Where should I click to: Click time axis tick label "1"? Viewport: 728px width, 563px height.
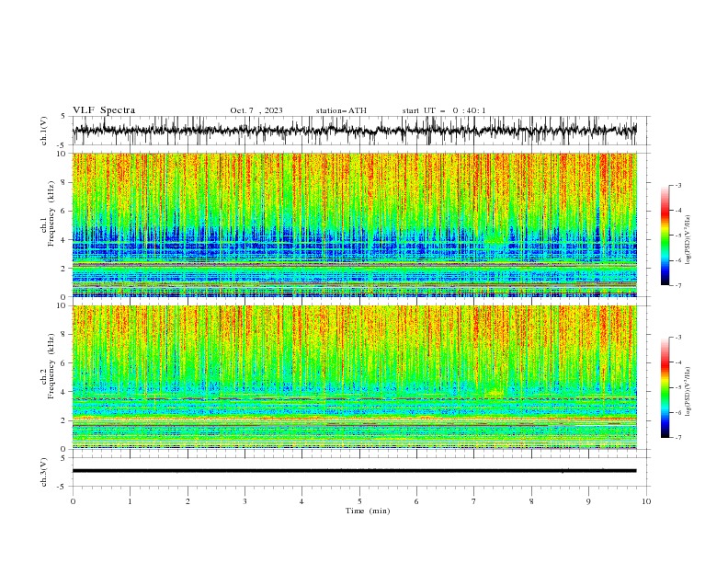point(130,501)
